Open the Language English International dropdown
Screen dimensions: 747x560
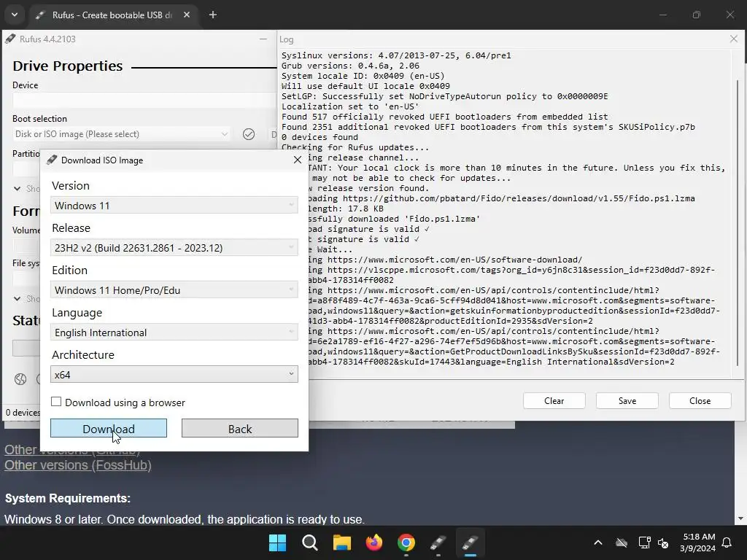[x=174, y=332]
